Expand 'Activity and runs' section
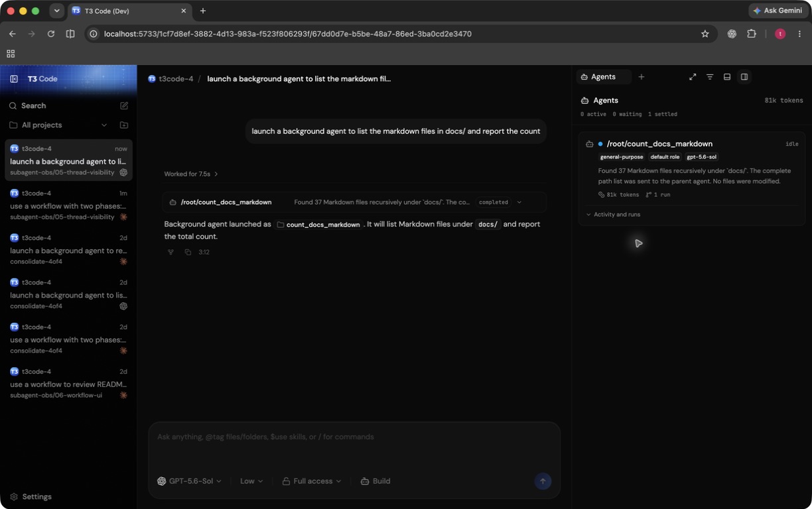The width and height of the screenshot is (812, 509). [613, 215]
